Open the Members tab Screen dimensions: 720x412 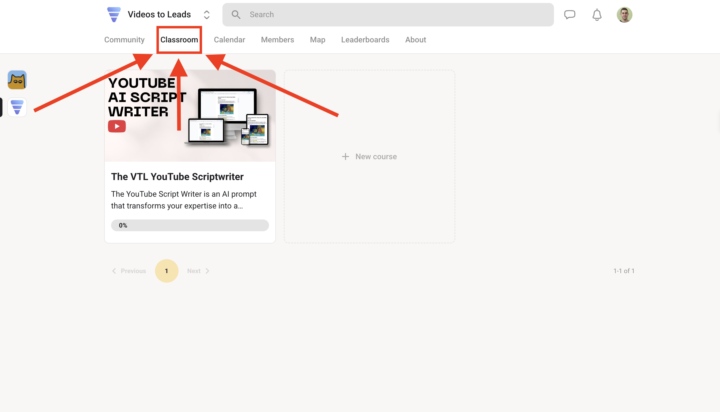pyautogui.click(x=277, y=40)
